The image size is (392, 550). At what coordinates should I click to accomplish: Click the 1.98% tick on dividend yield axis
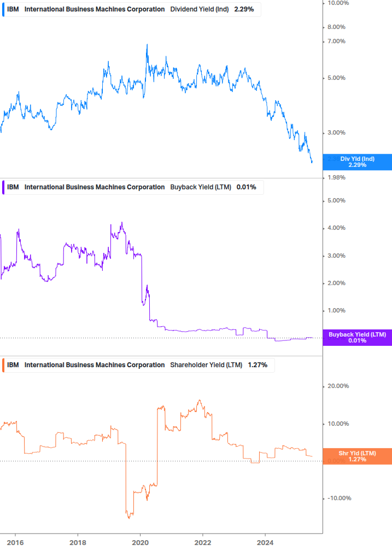(336, 177)
